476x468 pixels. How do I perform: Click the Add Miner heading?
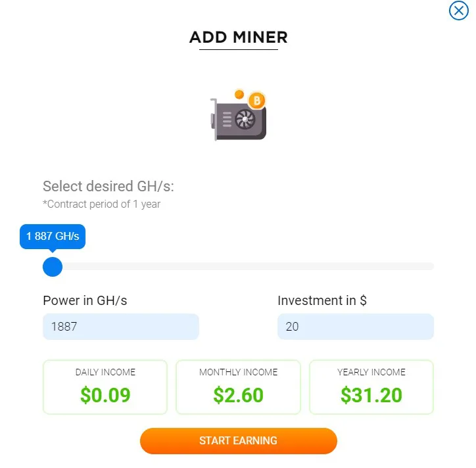tap(238, 37)
